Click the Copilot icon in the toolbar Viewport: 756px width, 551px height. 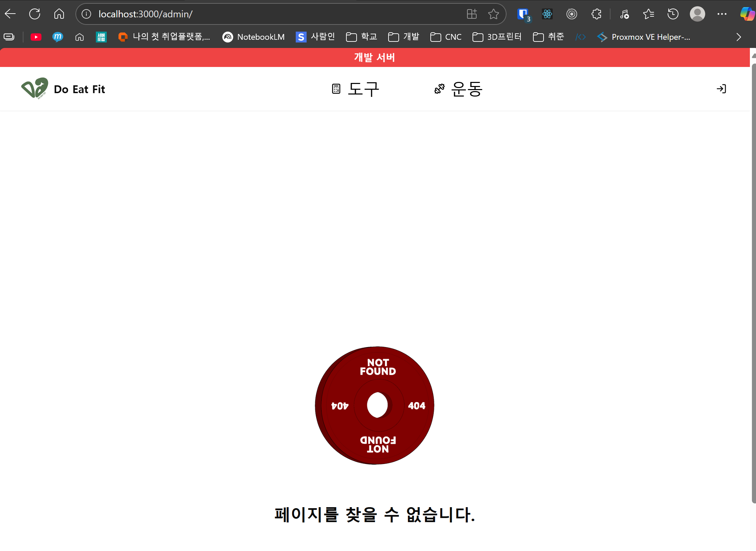pyautogui.click(x=747, y=14)
